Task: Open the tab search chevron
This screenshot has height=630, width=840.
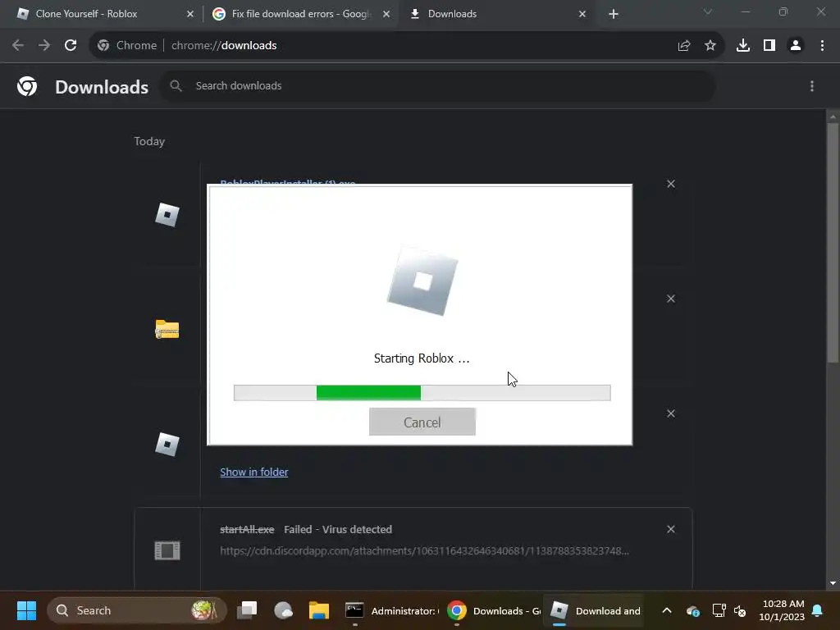Action: 708,11
